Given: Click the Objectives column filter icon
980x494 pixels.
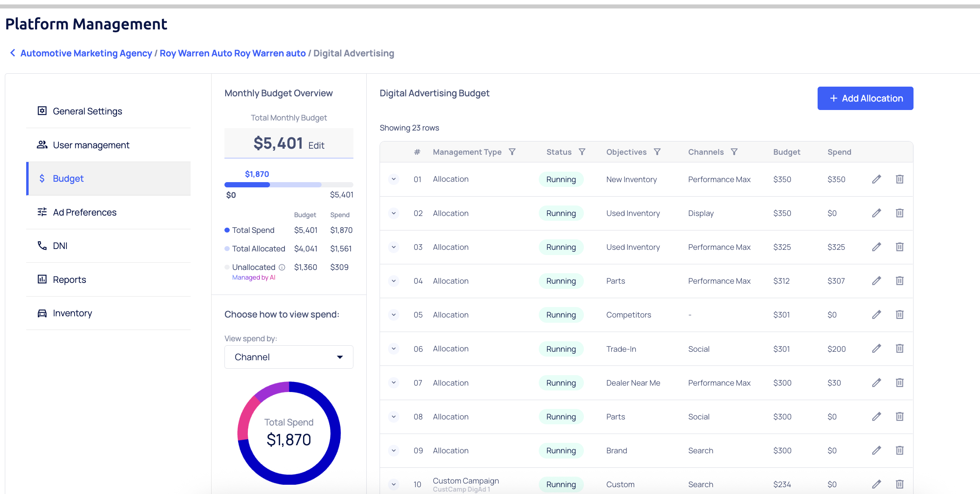Looking at the screenshot, I should pos(657,152).
